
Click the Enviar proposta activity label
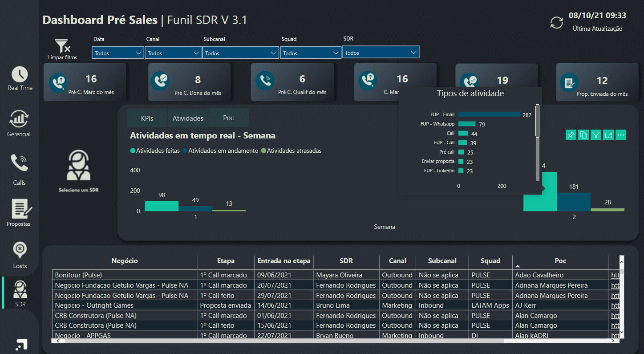coord(438,161)
